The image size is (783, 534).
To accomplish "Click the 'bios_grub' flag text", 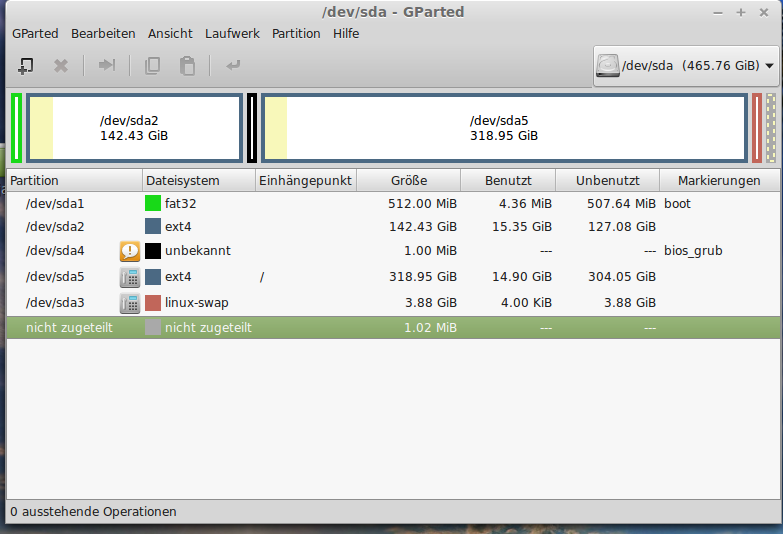I will (693, 251).
